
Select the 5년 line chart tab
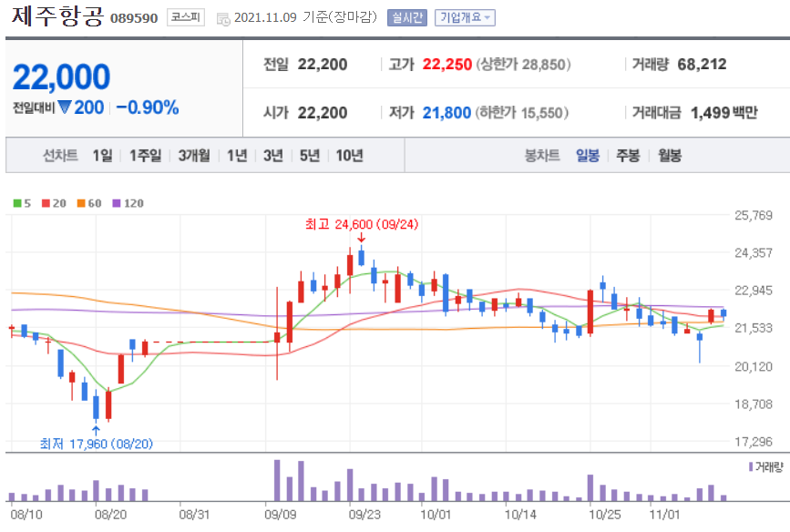coord(310,156)
